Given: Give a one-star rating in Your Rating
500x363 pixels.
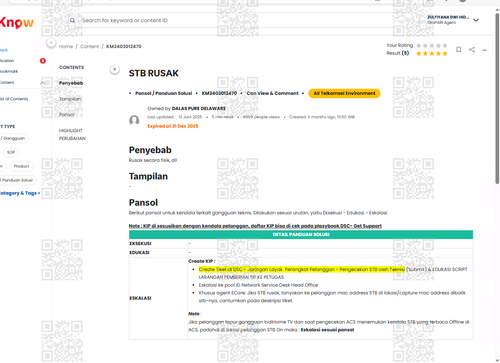Looking at the screenshot, I should pyautogui.click(x=419, y=46).
